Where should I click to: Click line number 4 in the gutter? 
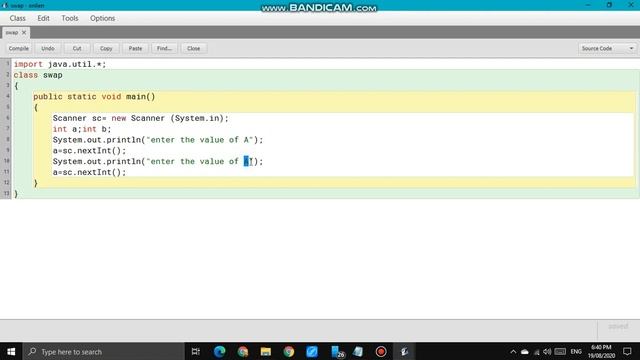click(x=7, y=96)
